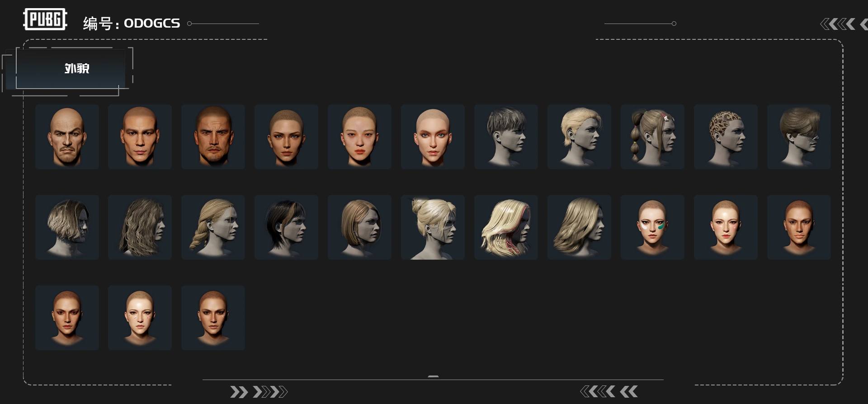Pick the face with white and teal cheek paint
Image resolution: width=868 pixels, height=404 pixels.
652,227
